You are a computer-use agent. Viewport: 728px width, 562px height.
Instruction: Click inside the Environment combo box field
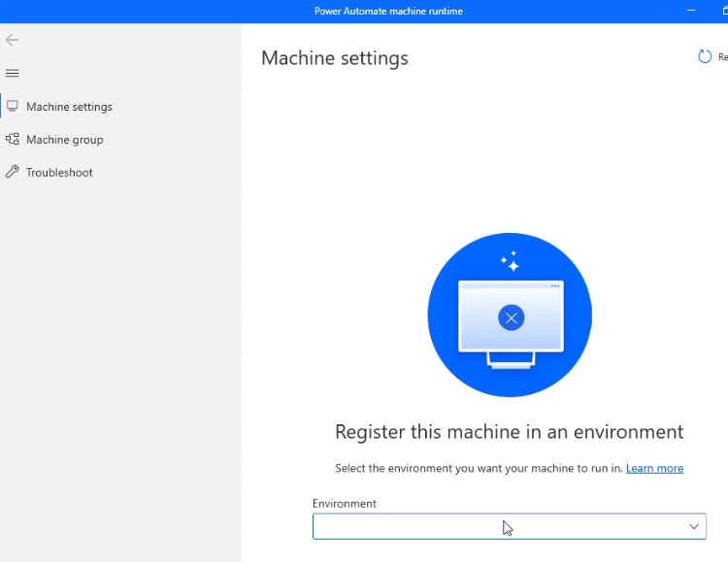(510, 526)
